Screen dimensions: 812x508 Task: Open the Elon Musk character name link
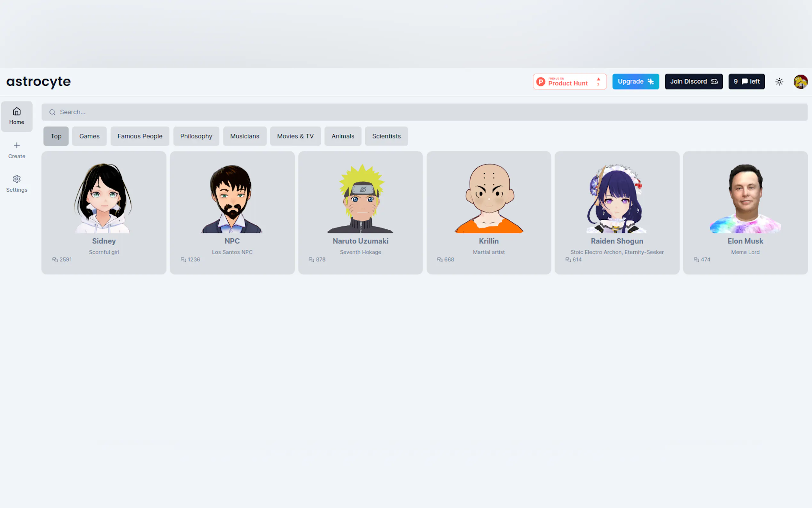(x=745, y=241)
